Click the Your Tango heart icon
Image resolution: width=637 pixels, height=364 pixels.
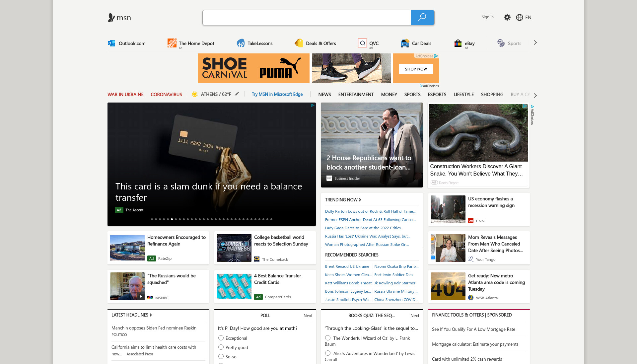471,259
